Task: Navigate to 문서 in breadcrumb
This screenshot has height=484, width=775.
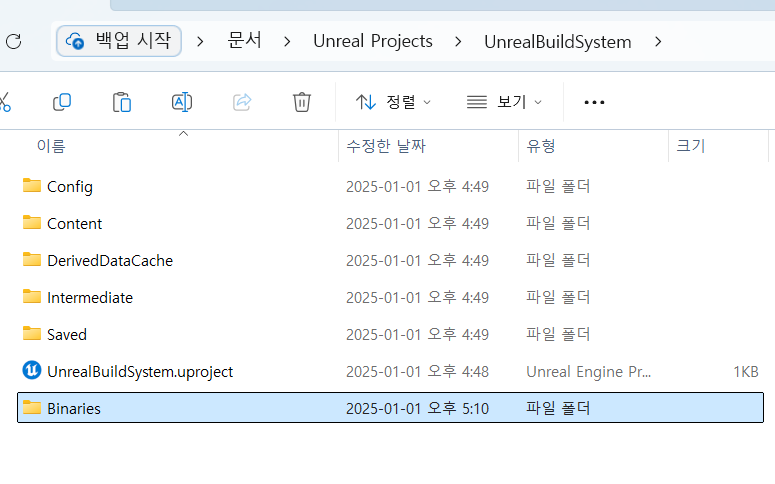Action: pyautogui.click(x=244, y=41)
